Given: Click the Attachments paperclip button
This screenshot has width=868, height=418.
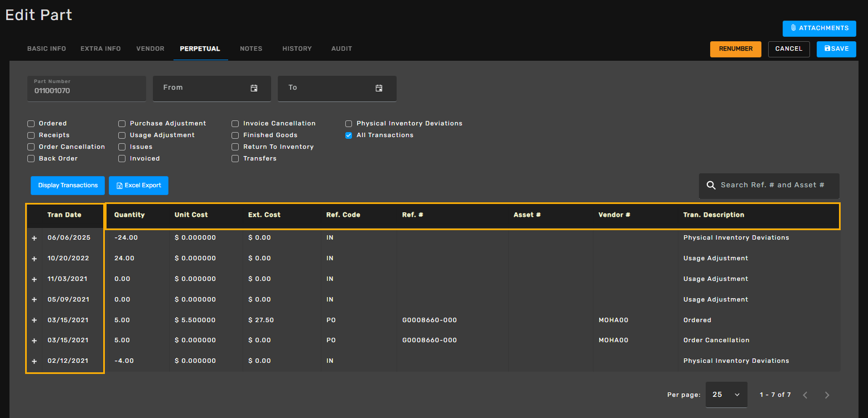Looking at the screenshot, I should point(819,28).
